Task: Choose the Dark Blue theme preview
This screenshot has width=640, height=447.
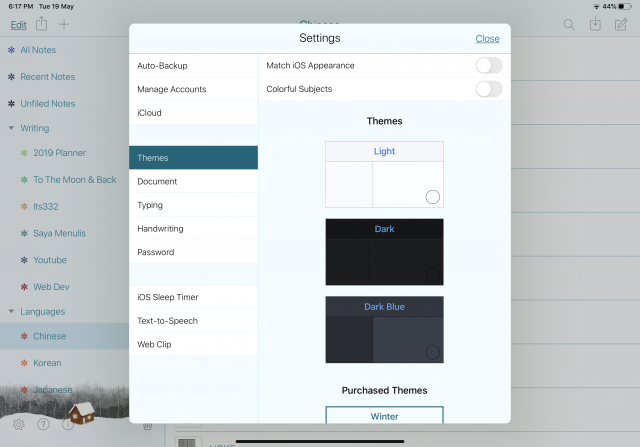Action: (x=384, y=329)
